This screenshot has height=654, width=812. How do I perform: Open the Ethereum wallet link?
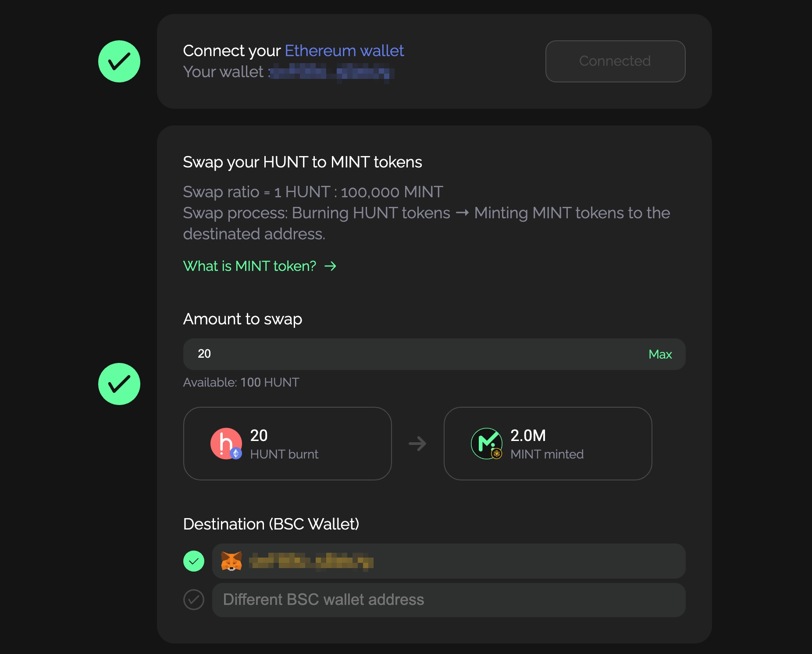[344, 51]
